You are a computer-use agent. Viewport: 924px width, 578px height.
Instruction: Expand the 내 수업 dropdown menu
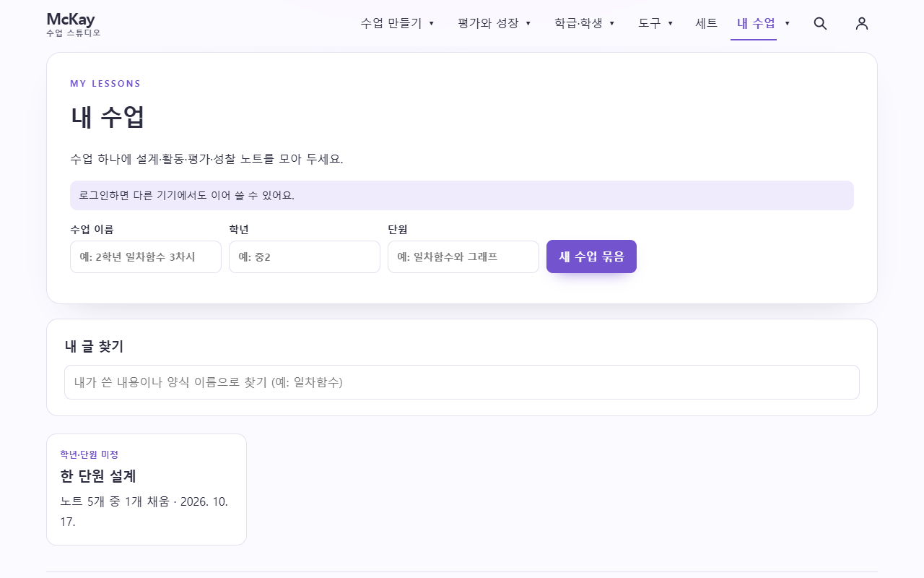[x=787, y=23]
